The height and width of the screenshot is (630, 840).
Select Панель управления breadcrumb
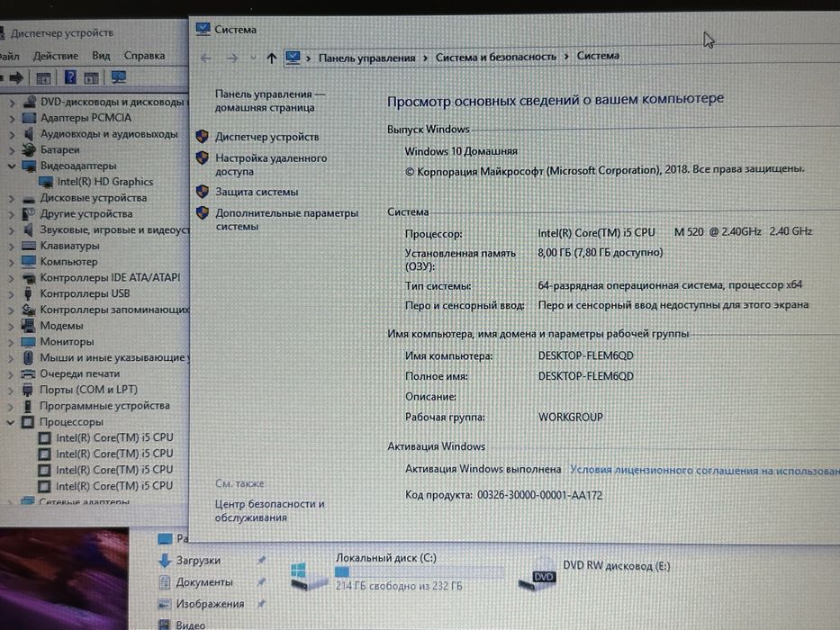367,58
